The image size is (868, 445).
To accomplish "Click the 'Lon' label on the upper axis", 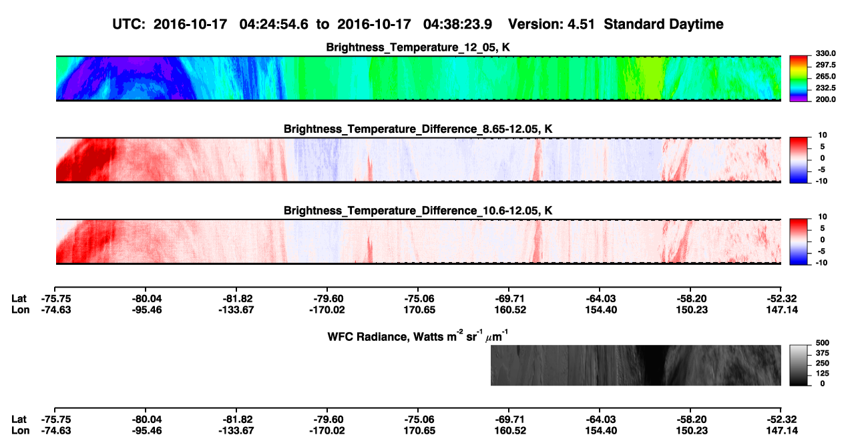I will pos(20,310).
